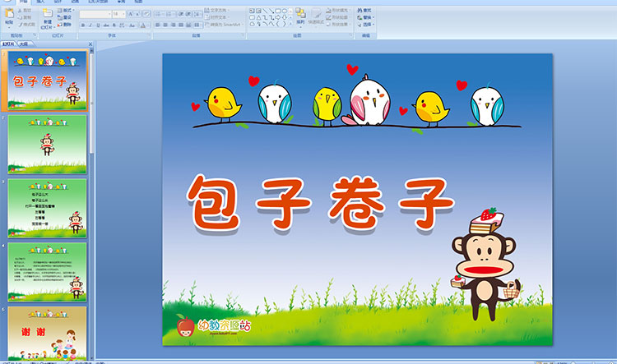Click the Arrange (排列) icon

coord(299,15)
